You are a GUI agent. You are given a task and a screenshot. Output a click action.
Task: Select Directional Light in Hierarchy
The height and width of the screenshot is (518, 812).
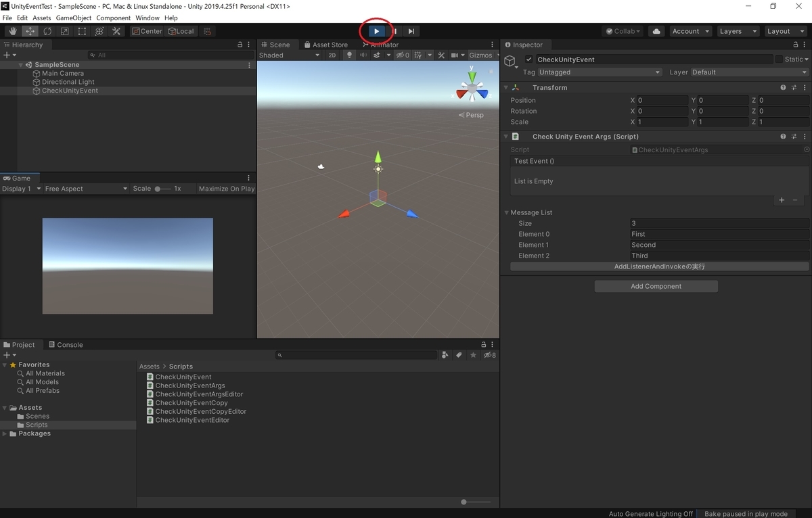tap(68, 83)
